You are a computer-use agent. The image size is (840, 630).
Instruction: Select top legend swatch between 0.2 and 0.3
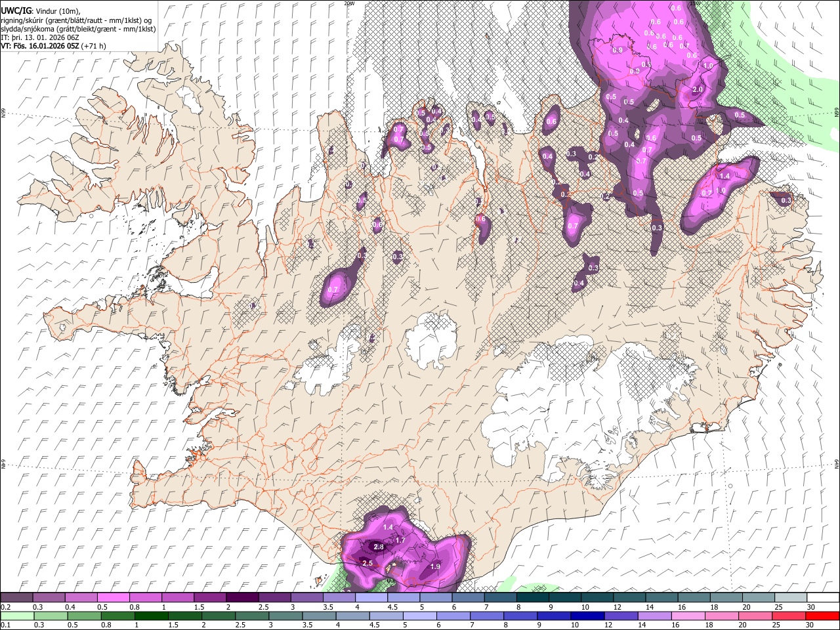click(16, 598)
